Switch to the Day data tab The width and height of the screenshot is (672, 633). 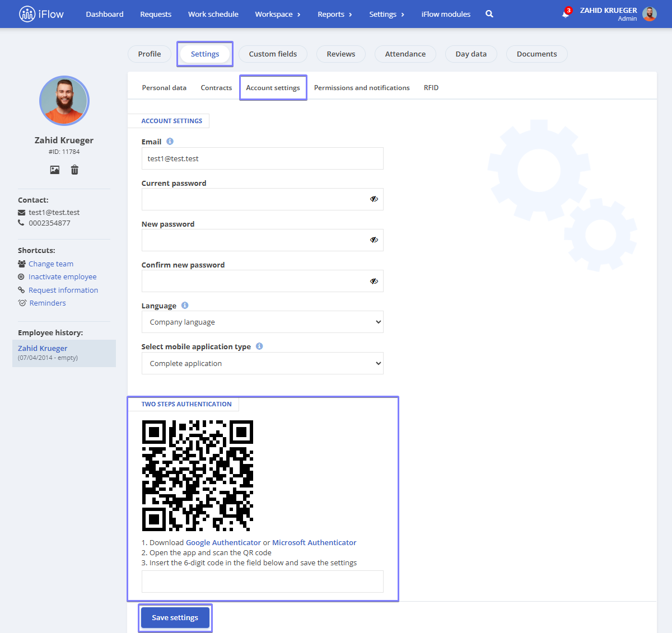pos(471,54)
